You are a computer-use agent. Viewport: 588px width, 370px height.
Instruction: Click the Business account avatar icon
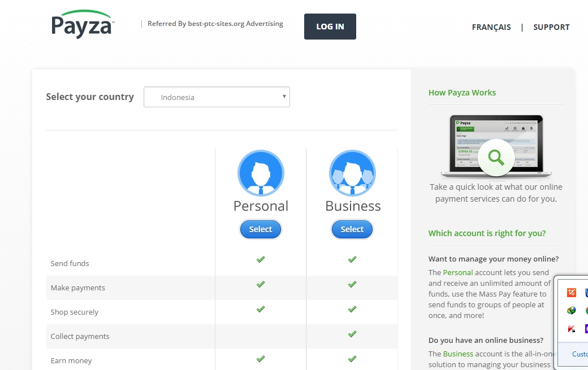click(352, 173)
